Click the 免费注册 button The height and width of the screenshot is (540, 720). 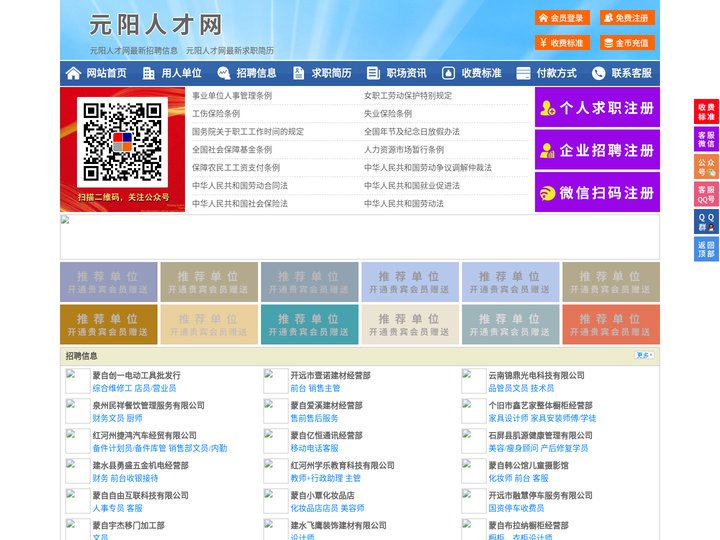627,18
